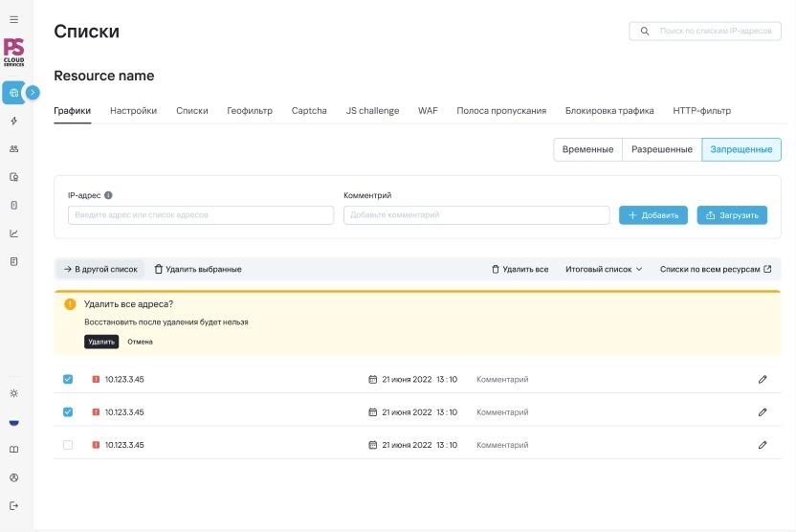The width and height of the screenshot is (796, 532).
Task: Switch to the WAF tab
Action: coord(428,111)
